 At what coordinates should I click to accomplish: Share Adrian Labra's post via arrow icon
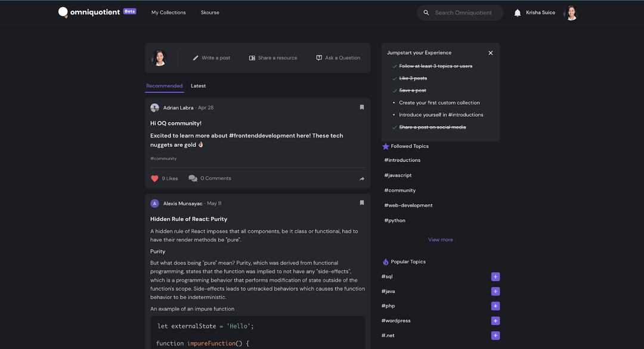point(362,179)
